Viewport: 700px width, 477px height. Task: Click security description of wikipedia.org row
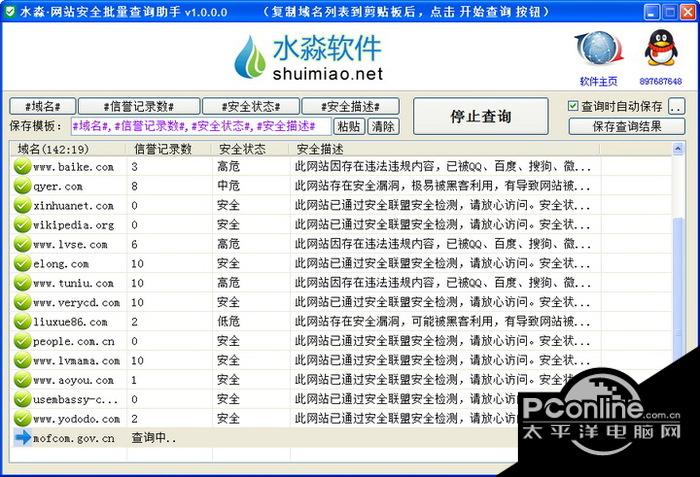pyautogui.click(x=442, y=224)
